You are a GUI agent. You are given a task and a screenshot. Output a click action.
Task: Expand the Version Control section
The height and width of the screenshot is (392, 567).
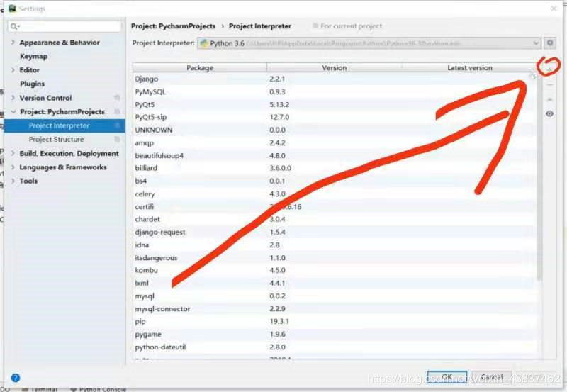point(13,98)
